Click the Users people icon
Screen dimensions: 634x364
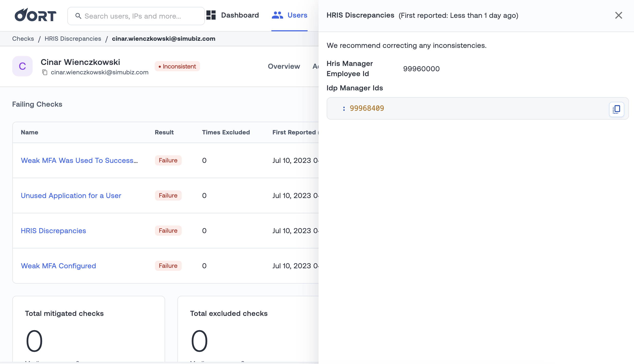tap(277, 15)
